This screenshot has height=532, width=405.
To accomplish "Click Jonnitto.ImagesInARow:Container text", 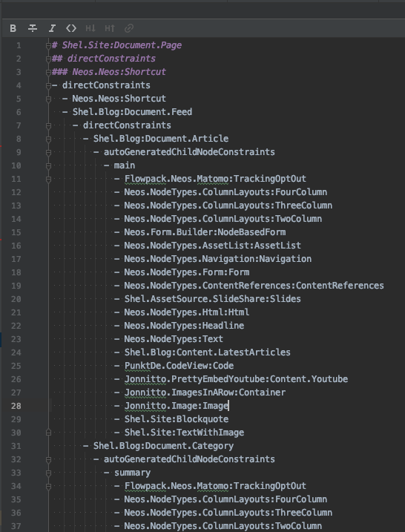I will pos(205,393).
